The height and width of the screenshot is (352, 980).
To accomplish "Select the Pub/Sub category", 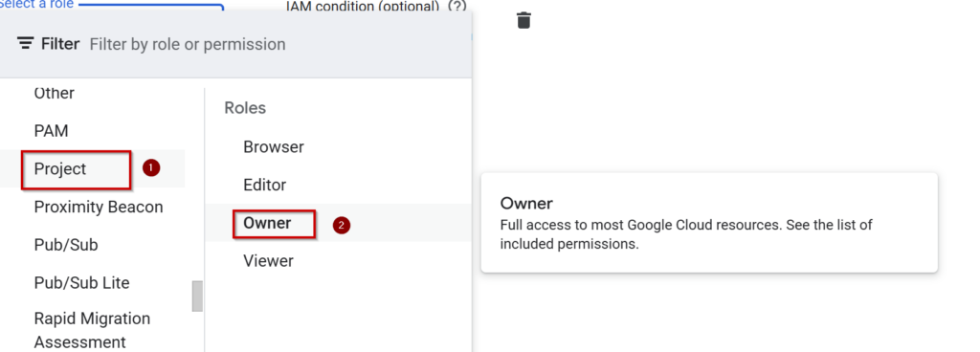I will click(66, 245).
